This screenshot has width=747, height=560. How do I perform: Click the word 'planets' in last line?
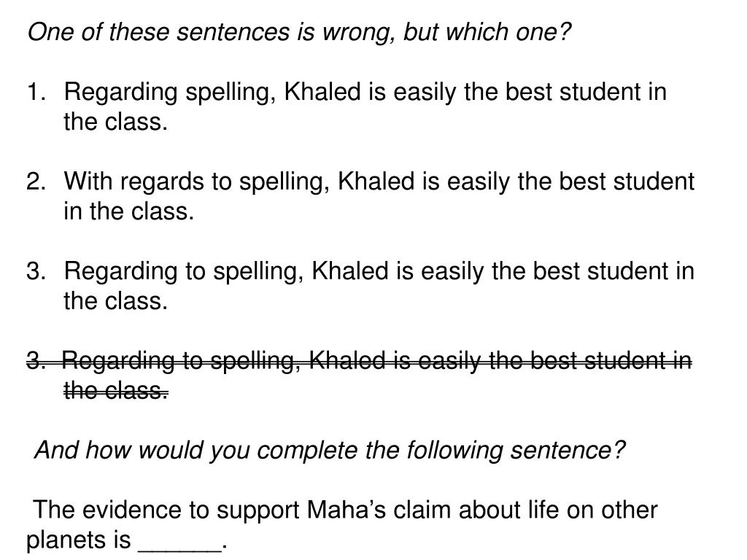(x=66, y=540)
